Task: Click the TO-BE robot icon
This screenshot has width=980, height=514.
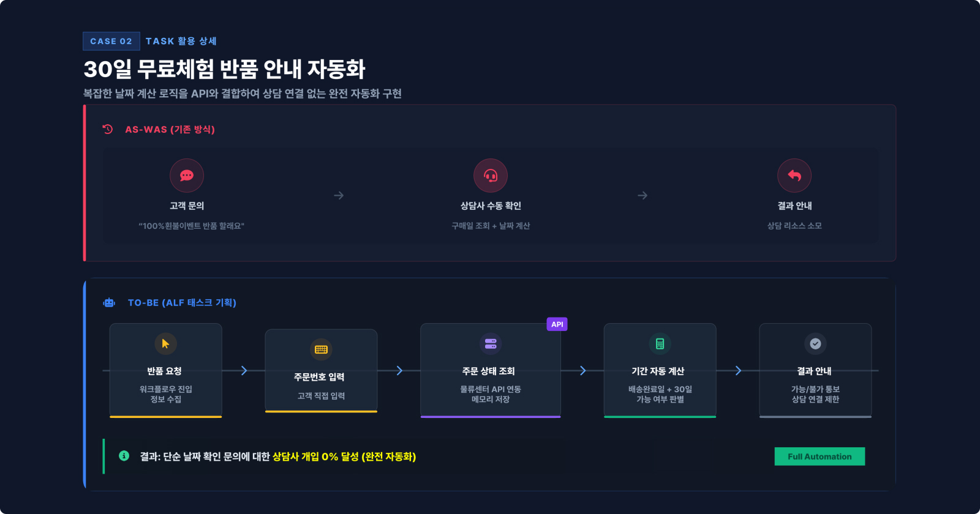Action: tap(109, 302)
